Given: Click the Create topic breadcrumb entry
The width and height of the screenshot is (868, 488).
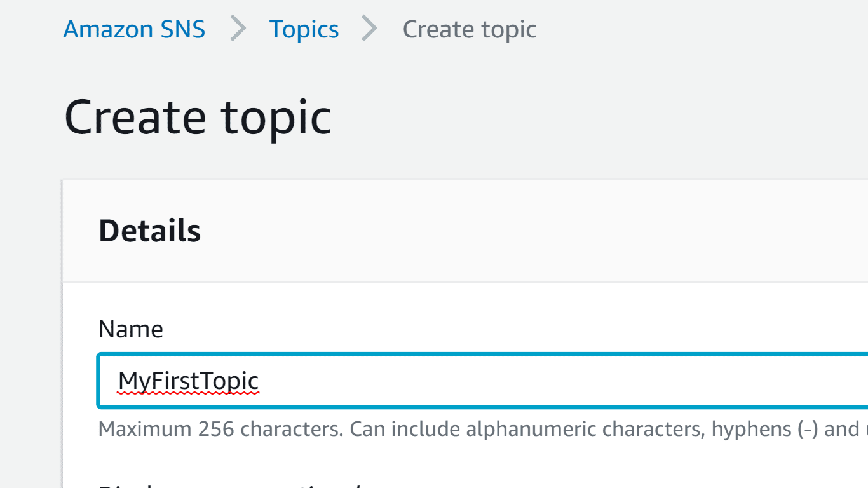Looking at the screenshot, I should (x=470, y=29).
